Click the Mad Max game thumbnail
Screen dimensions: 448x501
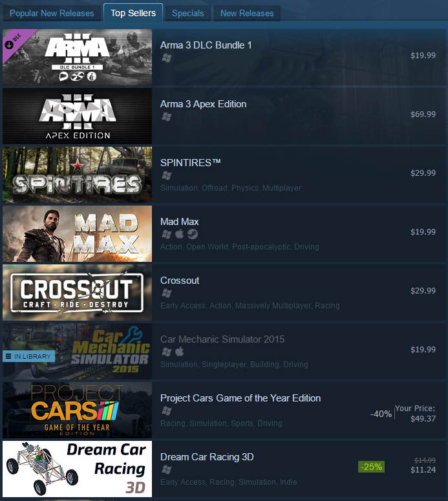[78, 233]
